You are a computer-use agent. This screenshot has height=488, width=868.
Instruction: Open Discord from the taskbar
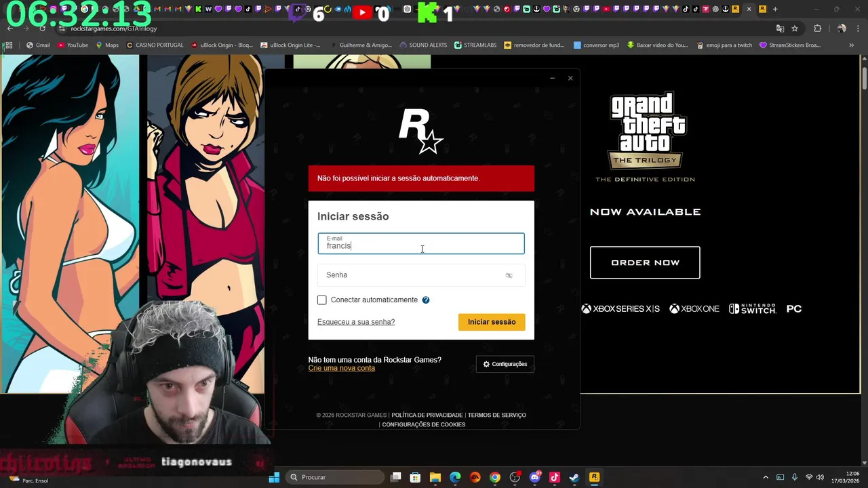534,477
